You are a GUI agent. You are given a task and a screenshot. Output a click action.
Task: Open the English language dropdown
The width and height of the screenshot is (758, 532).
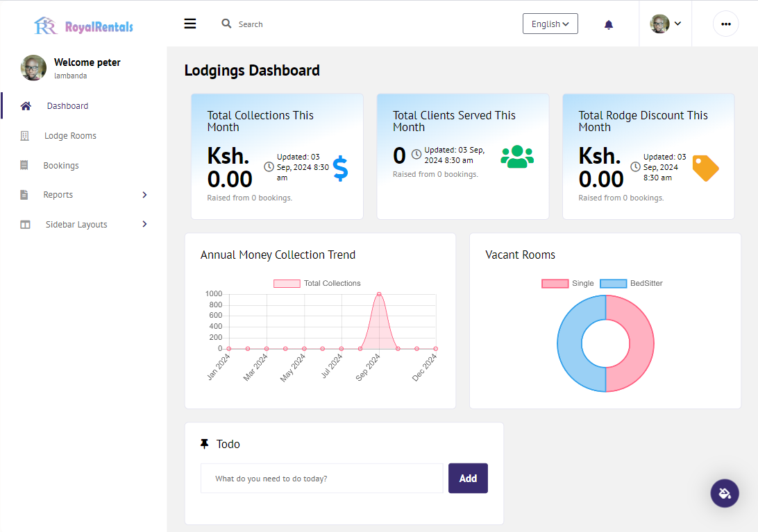point(550,24)
